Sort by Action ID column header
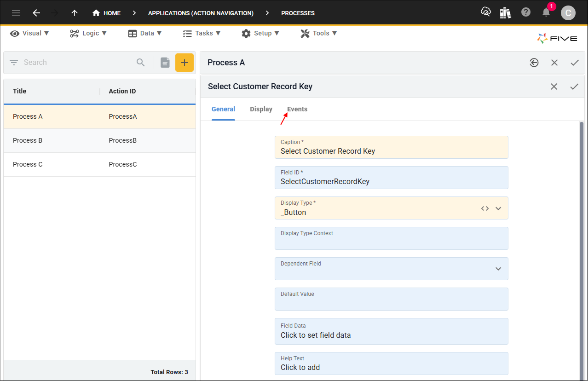The image size is (588, 381). (x=122, y=91)
